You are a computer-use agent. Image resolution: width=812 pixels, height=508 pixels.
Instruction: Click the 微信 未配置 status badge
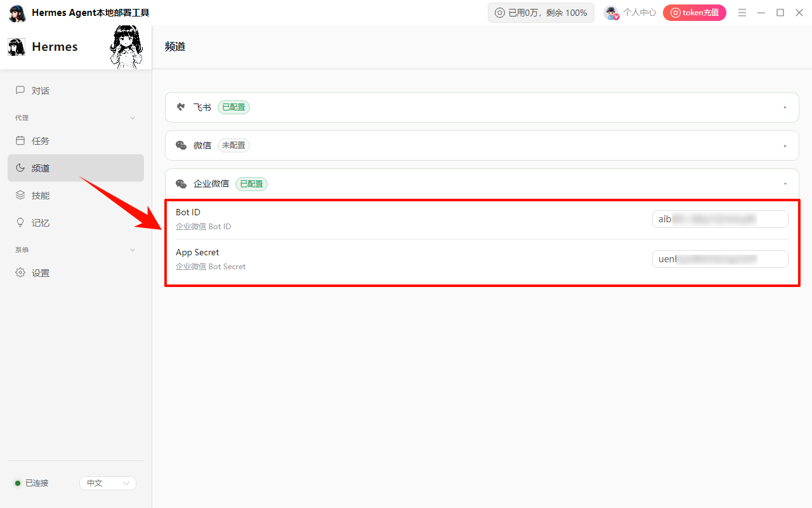(x=233, y=145)
